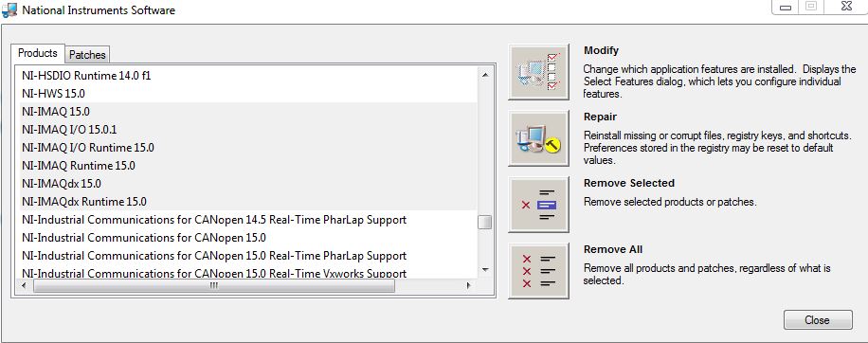Select the NI-IMAQdx 15.0 row

248,183
